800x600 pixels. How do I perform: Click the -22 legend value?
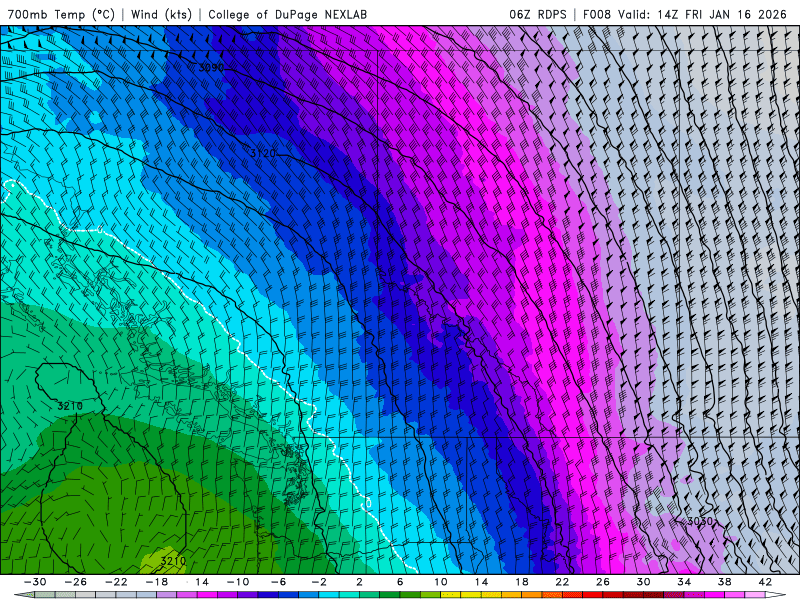116,582
